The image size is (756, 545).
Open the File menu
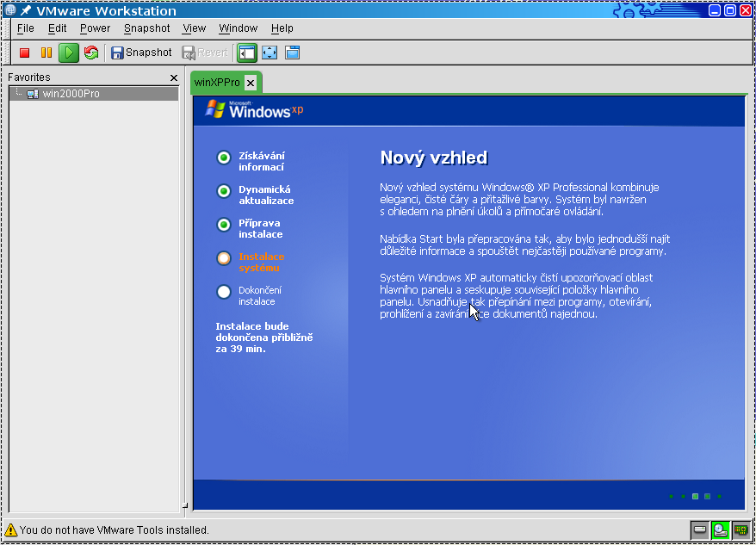coord(26,28)
